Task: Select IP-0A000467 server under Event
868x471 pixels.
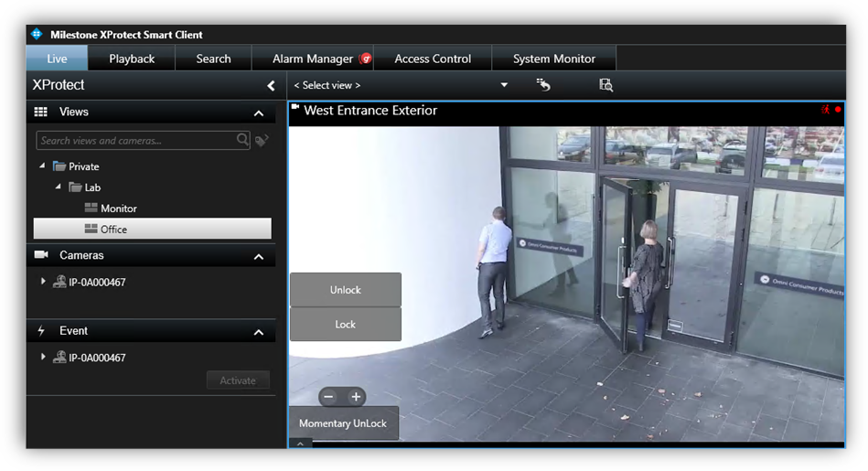Action: tap(89, 358)
